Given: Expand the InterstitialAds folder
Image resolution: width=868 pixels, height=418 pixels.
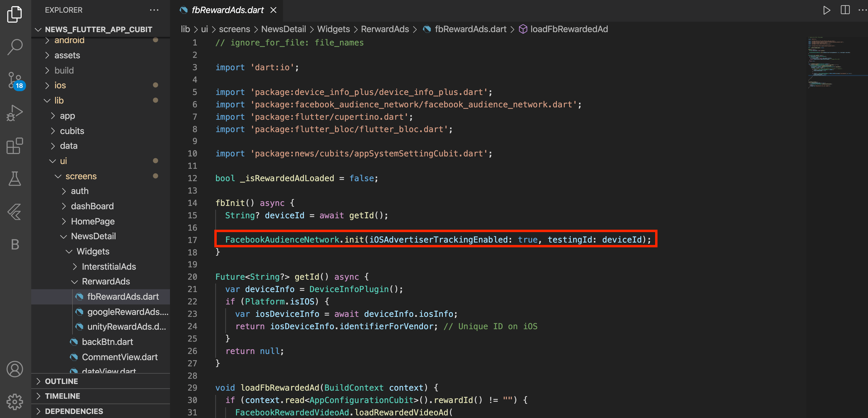Looking at the screenshot, I should pos(108,267).
